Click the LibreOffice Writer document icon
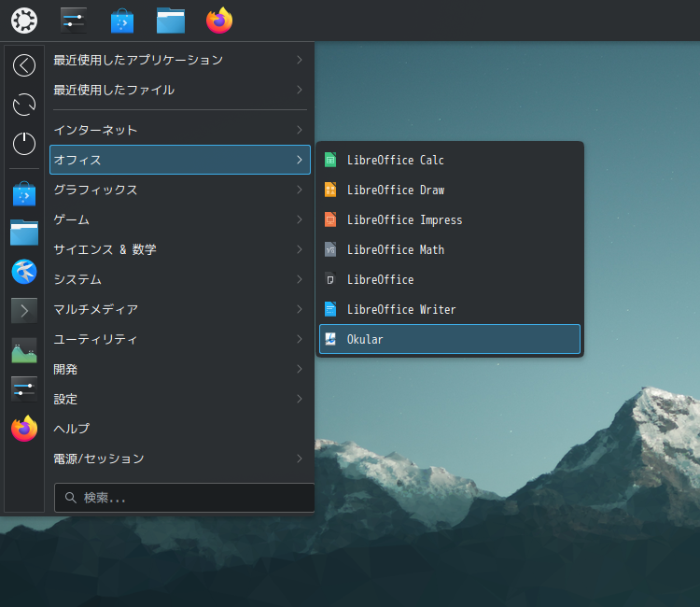 pos(330,309)
